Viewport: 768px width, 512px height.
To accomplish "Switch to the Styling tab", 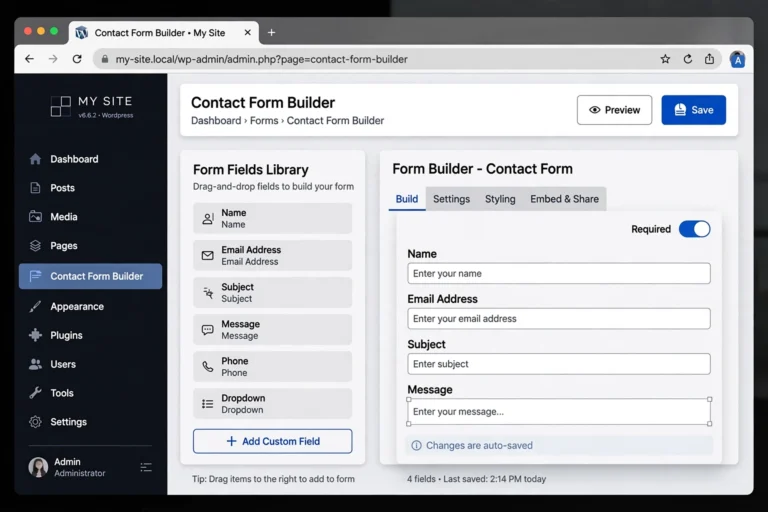I will [500, 199].
